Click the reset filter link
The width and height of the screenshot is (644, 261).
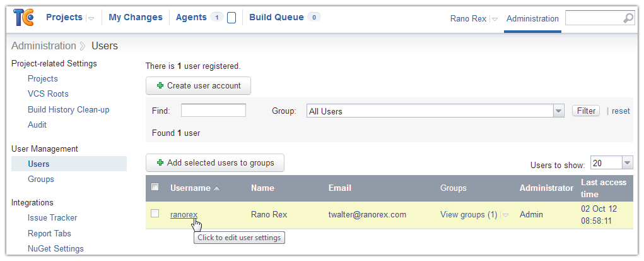click(x=621, y=111)
